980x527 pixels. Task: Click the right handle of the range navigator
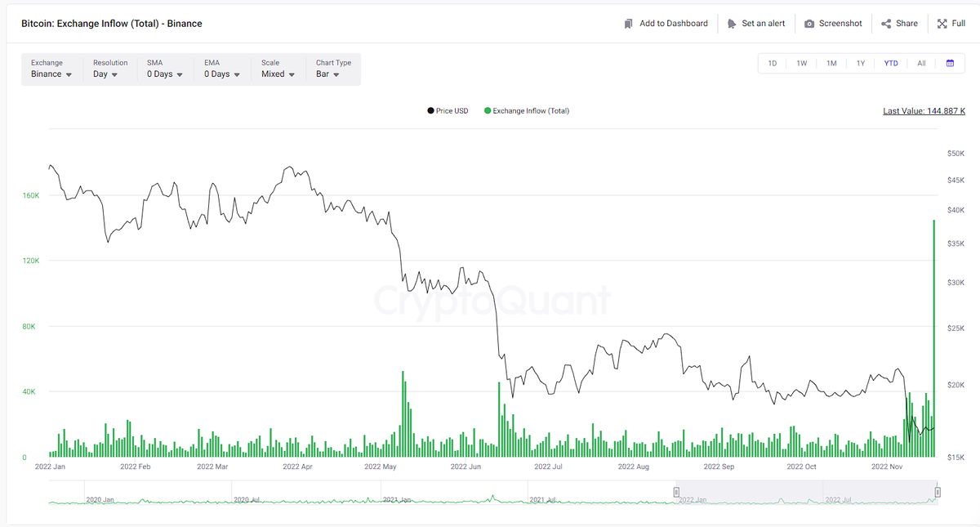click(x=938, y=492)
